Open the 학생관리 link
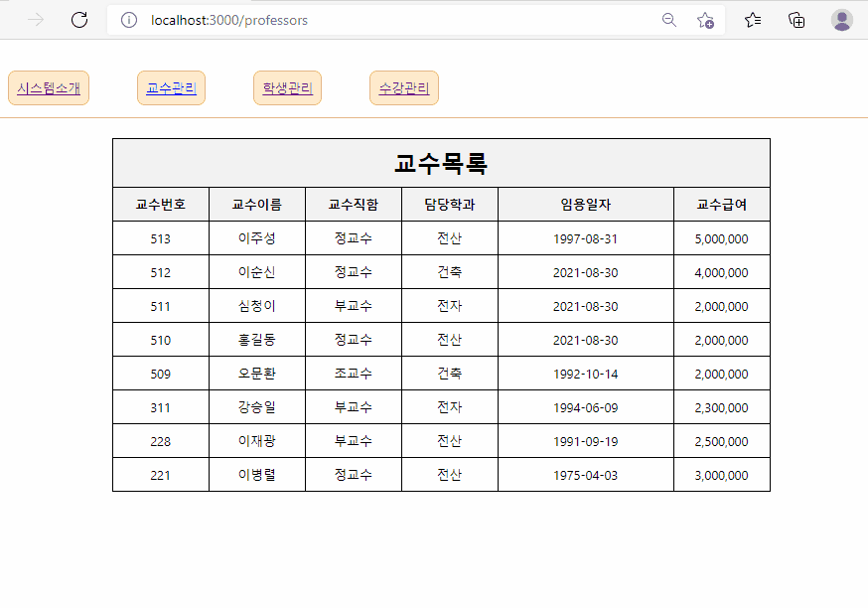 pyautogui.click(x=287, y=88)
